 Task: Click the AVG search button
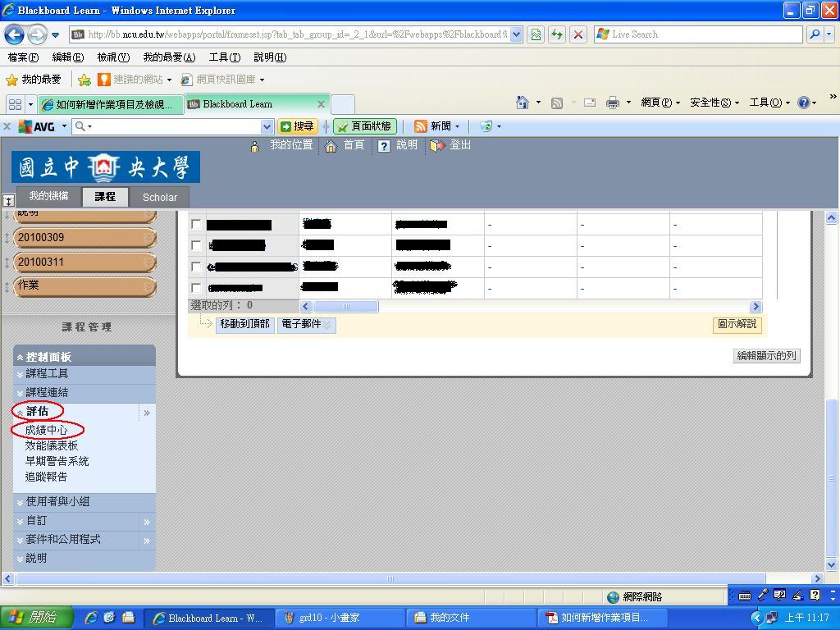297,126
